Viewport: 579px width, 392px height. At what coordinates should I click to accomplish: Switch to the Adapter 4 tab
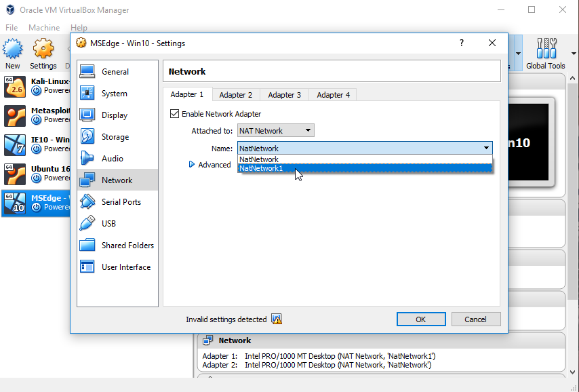[x=333, y=95]
